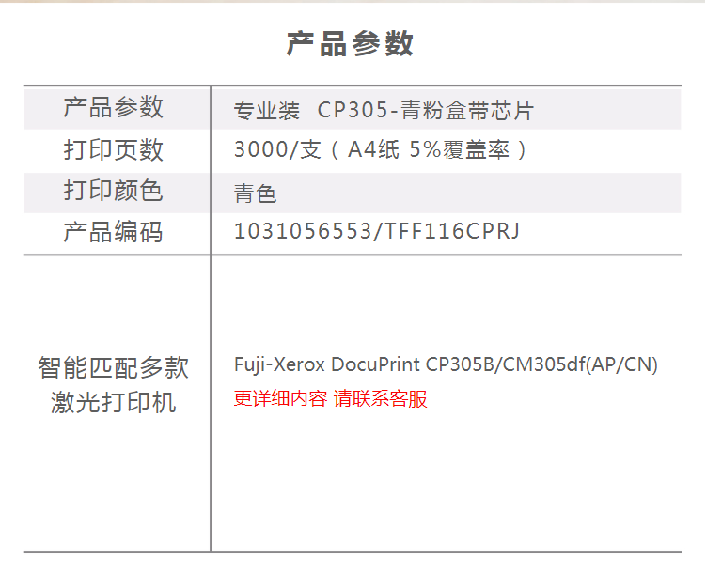Click the 请联系客服 red text
Image resolution: width=706 pixels, height=588 pixels.
[x=380, y=398]
